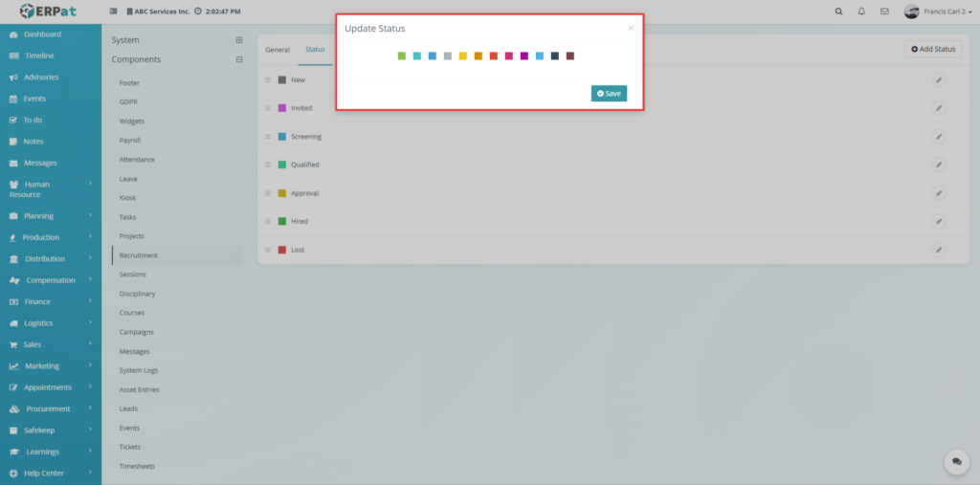Image resolution: width=980 pixels, height=485 pixels.
Task: Pick the pink swatch in Update Status
Action: [x=509, y=56]
